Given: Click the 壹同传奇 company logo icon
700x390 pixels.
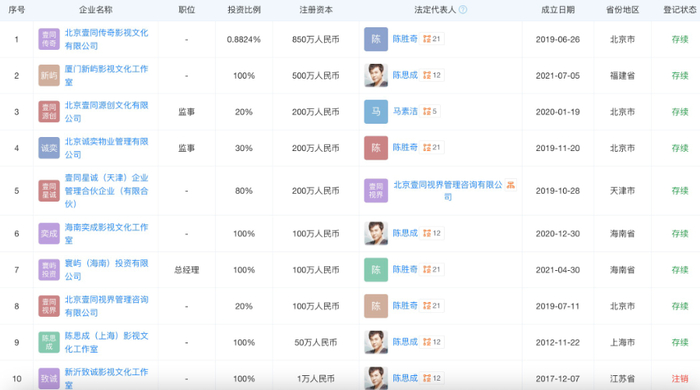Looking at the screenshot, I should coord(49,39).
